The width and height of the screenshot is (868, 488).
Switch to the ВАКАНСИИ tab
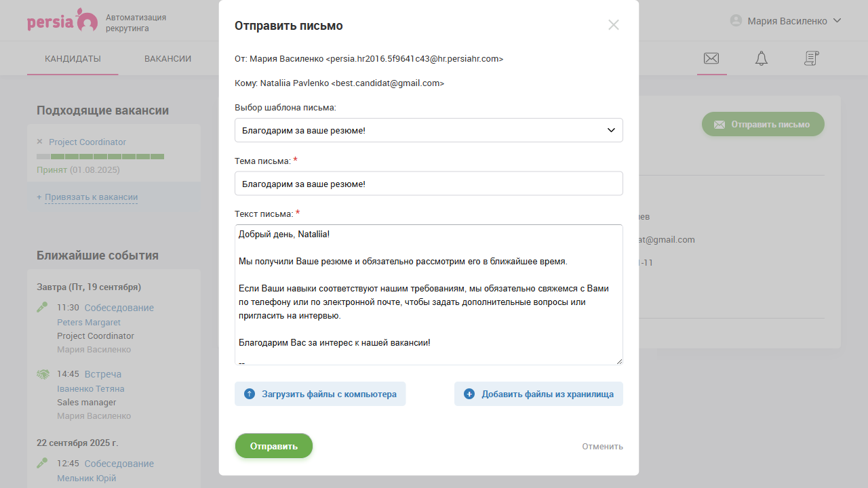click(167, 58)
